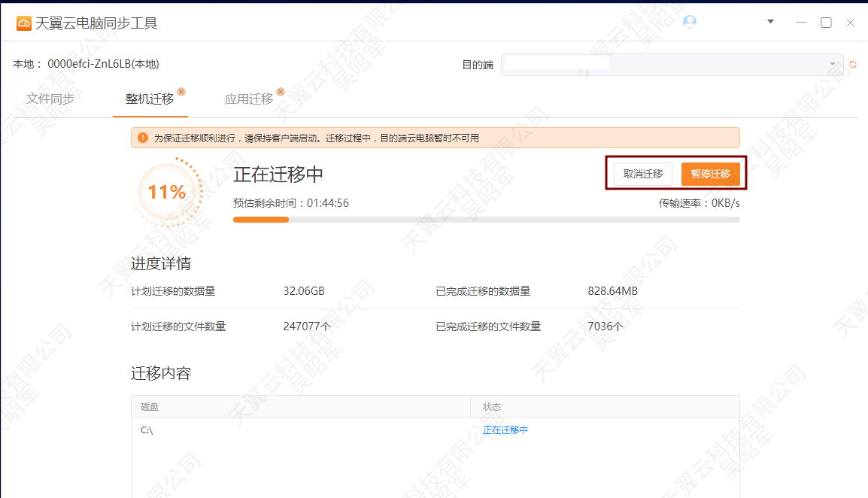Maximize the sync tool window

point(826,23)
